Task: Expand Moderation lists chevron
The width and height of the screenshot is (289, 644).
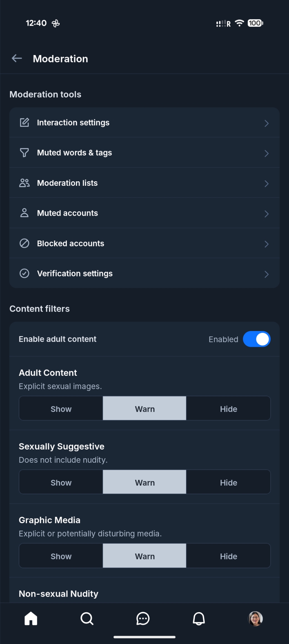Action: (x=266, y=184)
